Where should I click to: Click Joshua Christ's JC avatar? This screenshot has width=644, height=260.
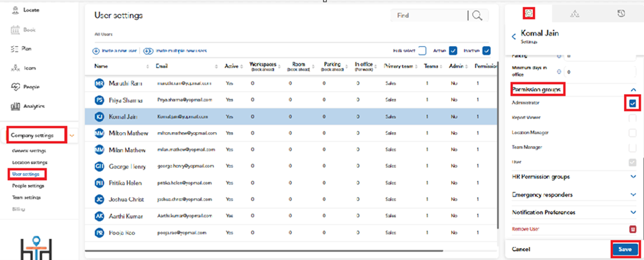(99, 200)
